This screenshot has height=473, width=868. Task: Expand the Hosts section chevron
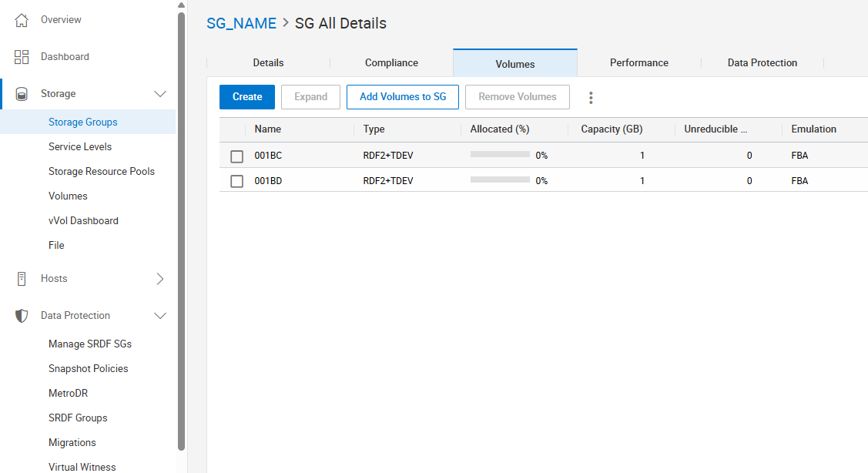(x=160, y=279)
